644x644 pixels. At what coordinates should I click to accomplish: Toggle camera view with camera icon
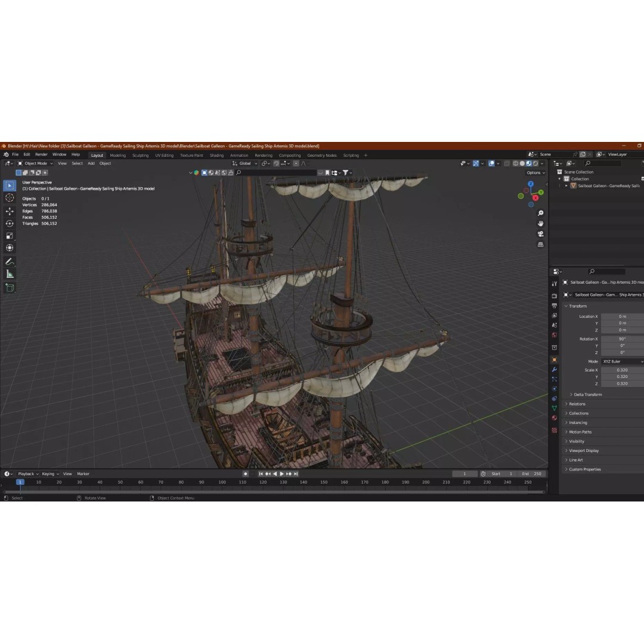[540, 234]
